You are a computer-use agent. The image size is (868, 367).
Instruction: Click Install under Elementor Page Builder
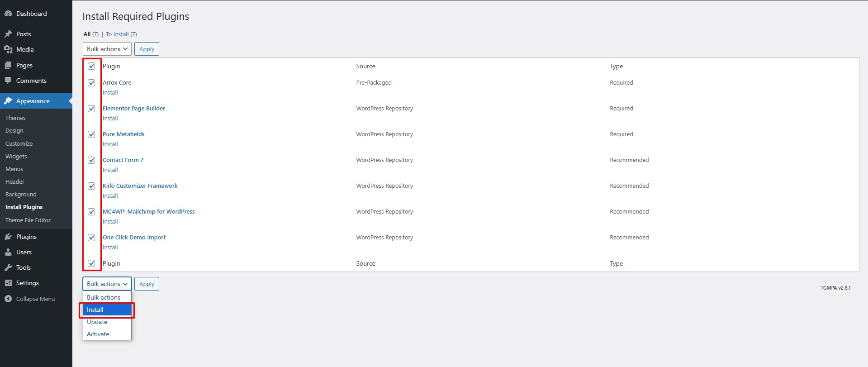coord(110,118)
